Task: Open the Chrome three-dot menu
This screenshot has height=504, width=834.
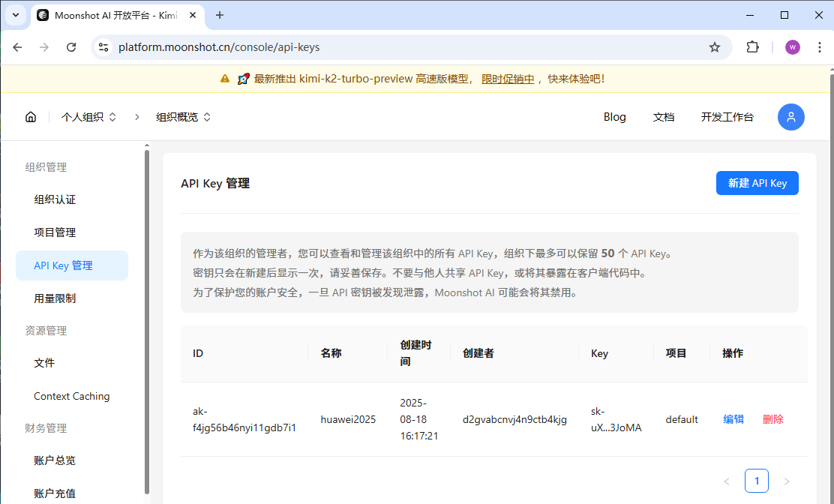Action: (x=820, y=47)
